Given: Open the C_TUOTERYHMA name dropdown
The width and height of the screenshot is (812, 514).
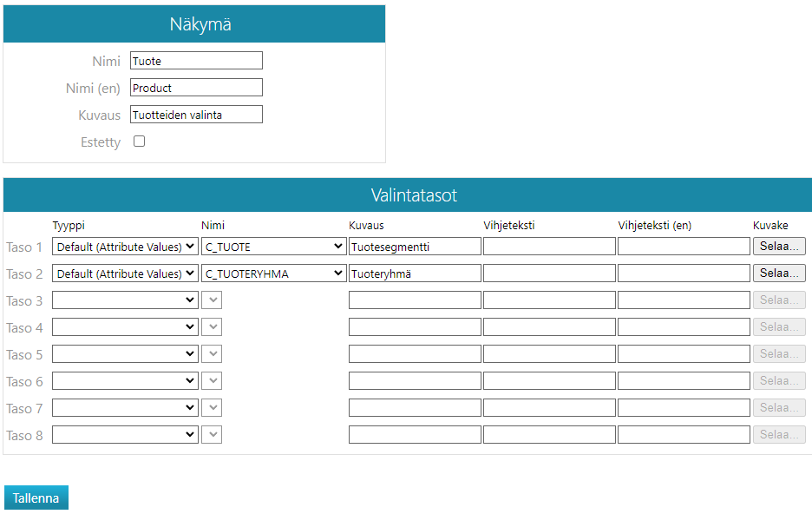Looking at the screenshot, I should click(x=273, y=273).
